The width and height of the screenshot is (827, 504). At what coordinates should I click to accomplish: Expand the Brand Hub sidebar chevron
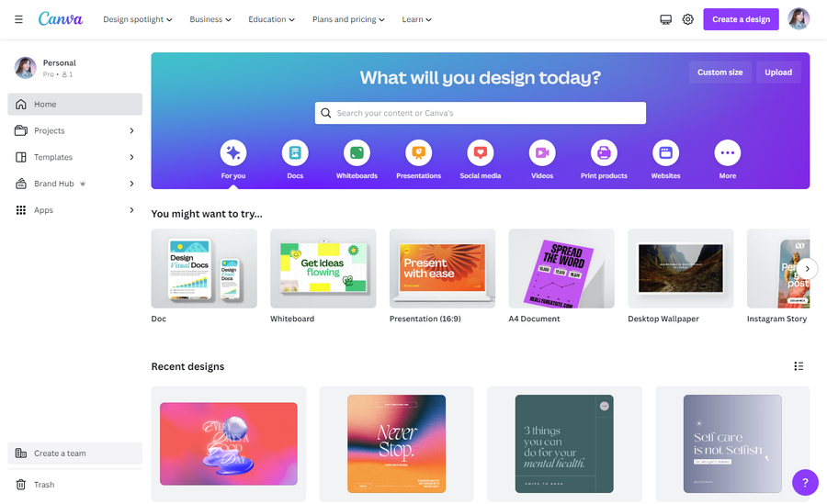point(131,184)
